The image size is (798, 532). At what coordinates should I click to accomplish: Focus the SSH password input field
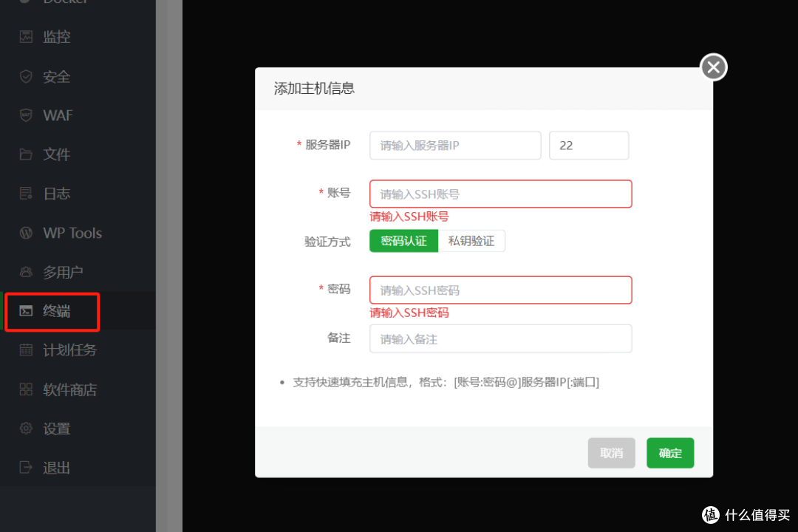tap(501, 290)
